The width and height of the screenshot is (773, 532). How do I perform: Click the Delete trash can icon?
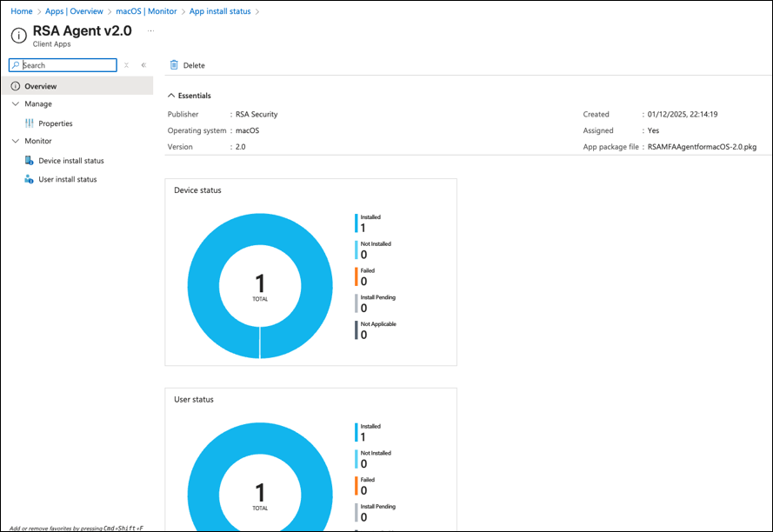[x=174, y=65]
